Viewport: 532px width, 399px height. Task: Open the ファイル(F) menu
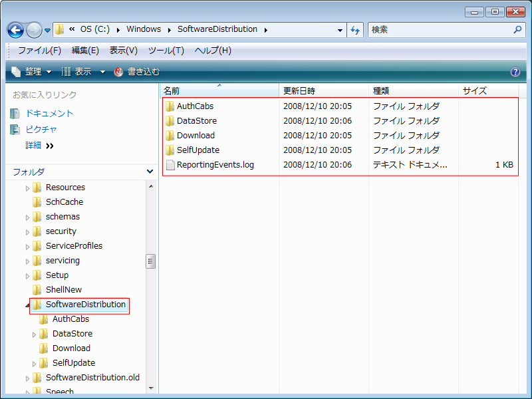click(x=39, y=51)
